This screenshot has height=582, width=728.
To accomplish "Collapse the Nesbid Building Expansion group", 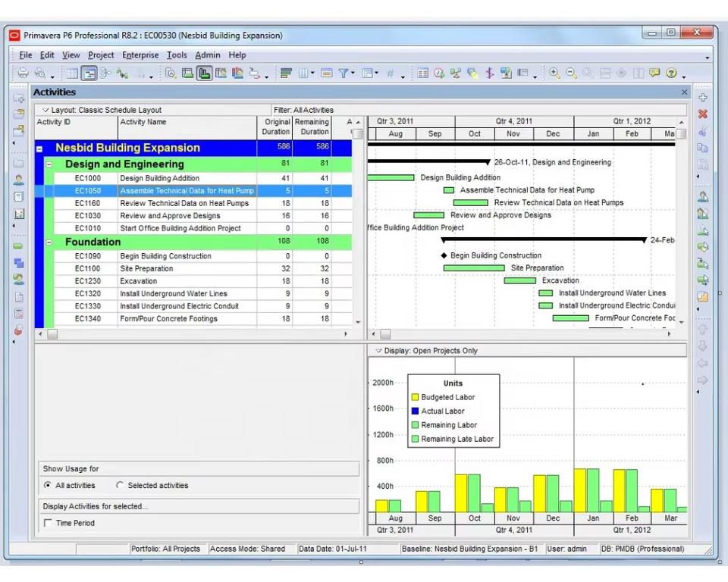I will [x=39, y=149].
